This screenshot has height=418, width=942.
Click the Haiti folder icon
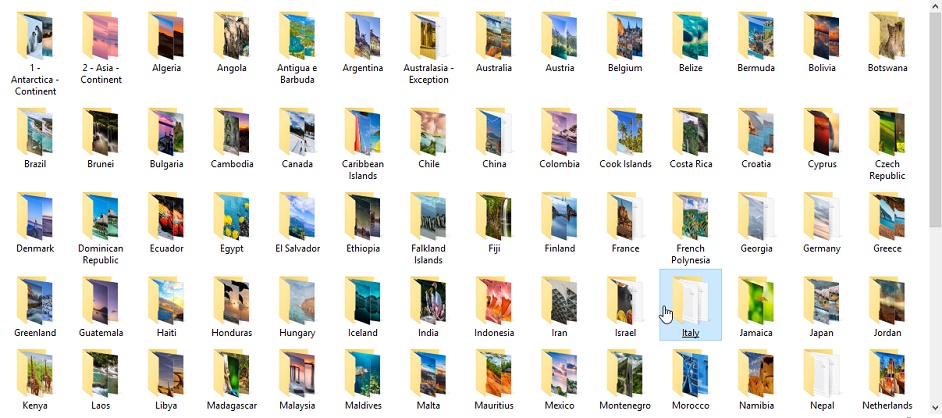pyautogui.click(x=166, y=300)
